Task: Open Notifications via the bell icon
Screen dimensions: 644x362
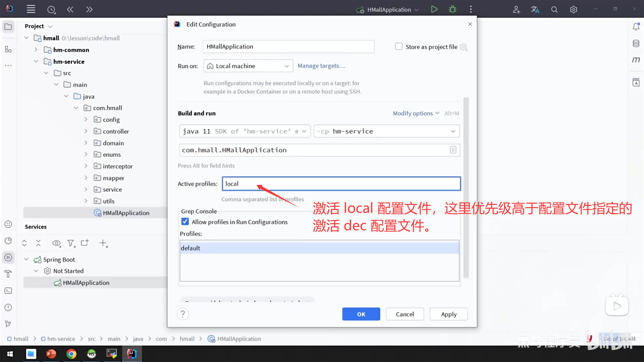Action: point(636,26)
